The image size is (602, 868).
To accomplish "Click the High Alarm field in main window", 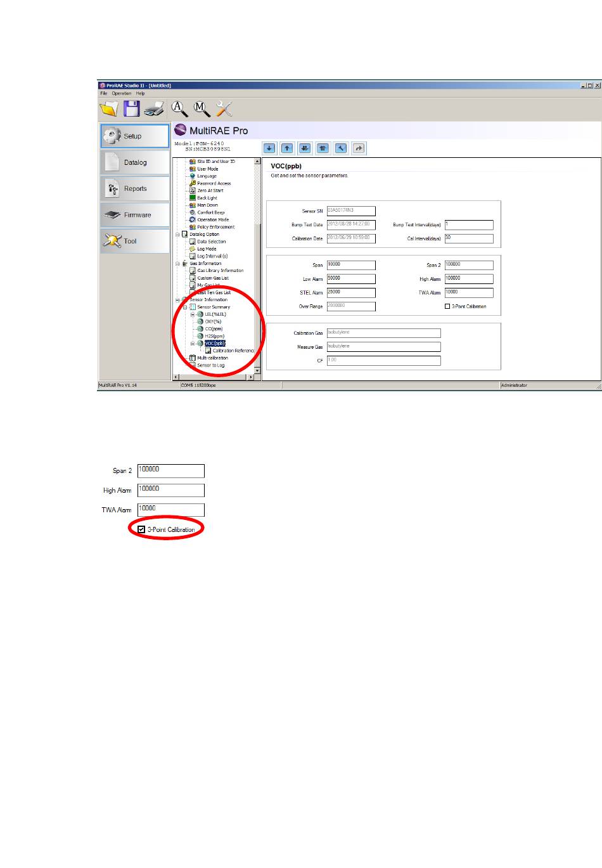I will (469, 279).
